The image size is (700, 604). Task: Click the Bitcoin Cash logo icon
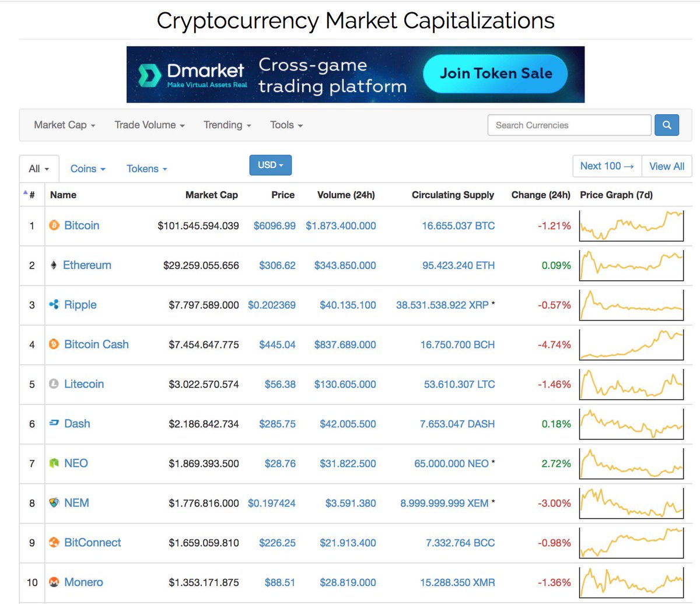click(x=54, y=344)
